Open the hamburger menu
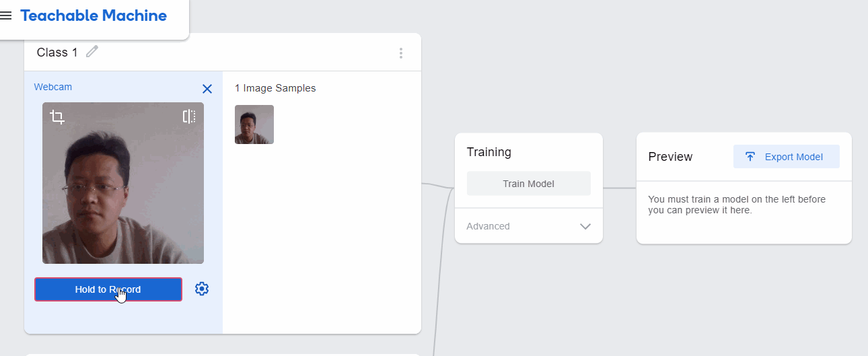 tap(5, 16)
